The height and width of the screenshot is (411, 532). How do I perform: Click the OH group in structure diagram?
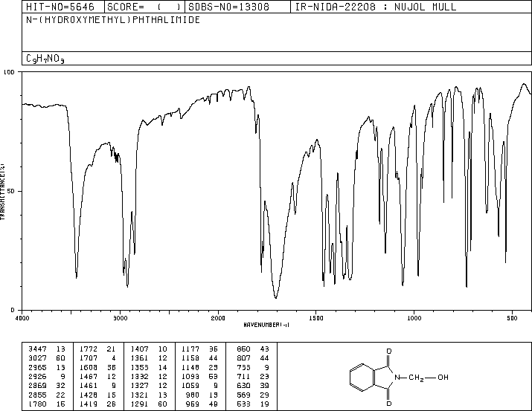[x=443, y=377]
